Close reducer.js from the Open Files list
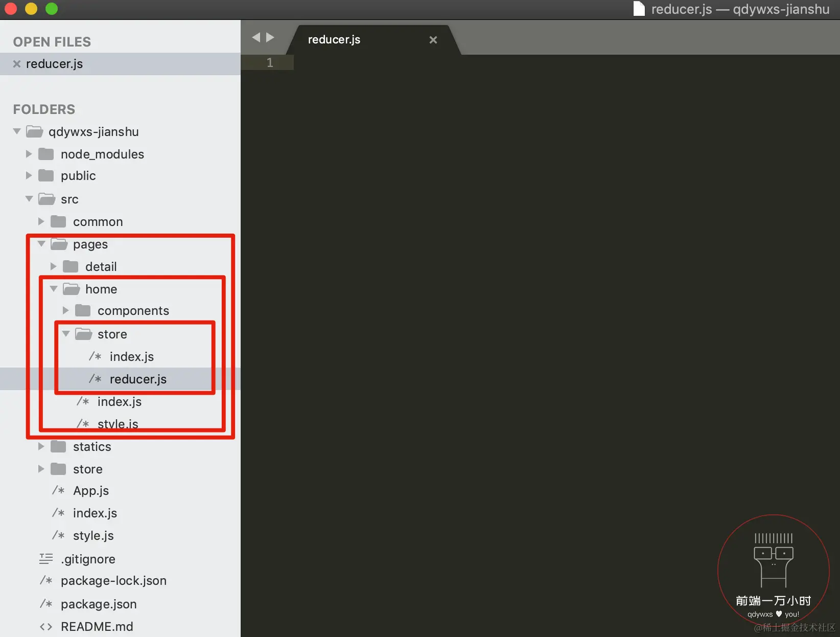Viewport: 840px width, 637px height. pyautogui.click(x=17, y=64)
